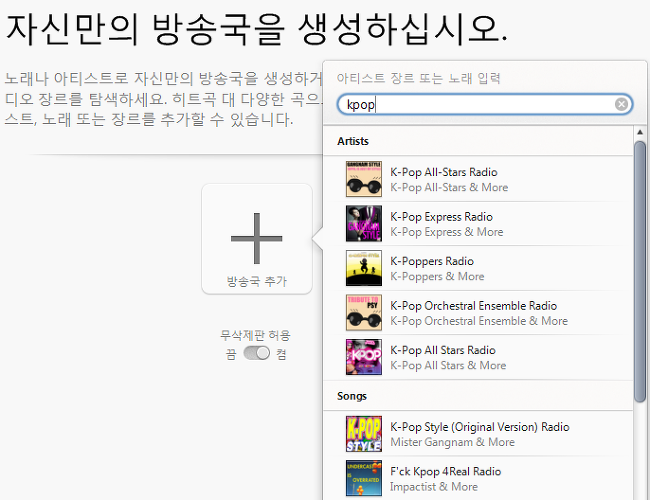Click K-Pop All-Stars & More subtitle
Viewport: 650px width, 500px height.
pyautogui.click(x=449, y=187)
